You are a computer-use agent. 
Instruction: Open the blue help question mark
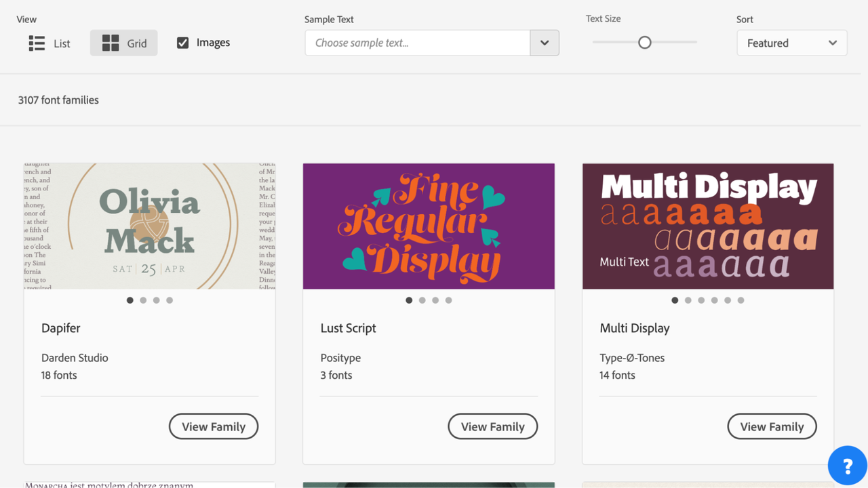(x=847, y=466)
